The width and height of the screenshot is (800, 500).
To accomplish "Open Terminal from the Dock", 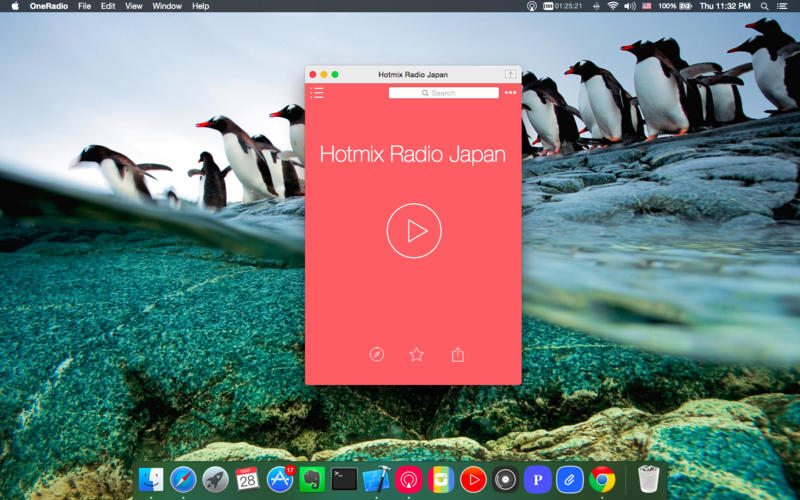I will pos(344,480).
